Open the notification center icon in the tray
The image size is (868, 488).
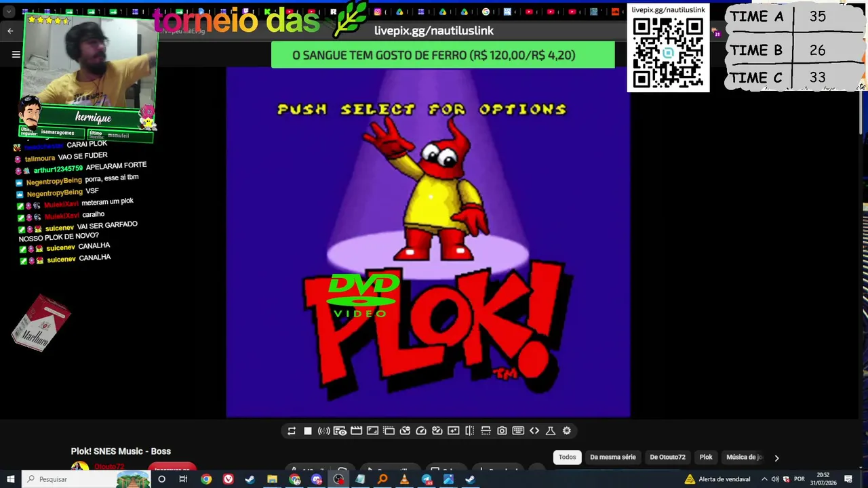pos(848,479)
